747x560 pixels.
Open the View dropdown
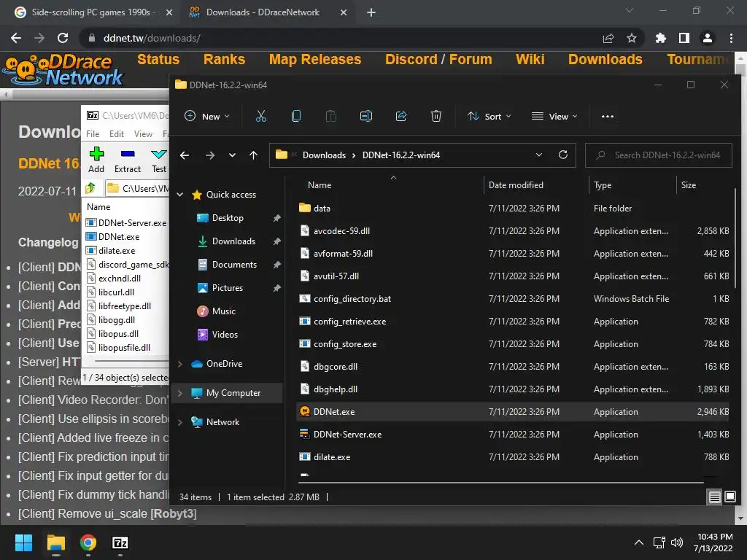click(554, 116)
